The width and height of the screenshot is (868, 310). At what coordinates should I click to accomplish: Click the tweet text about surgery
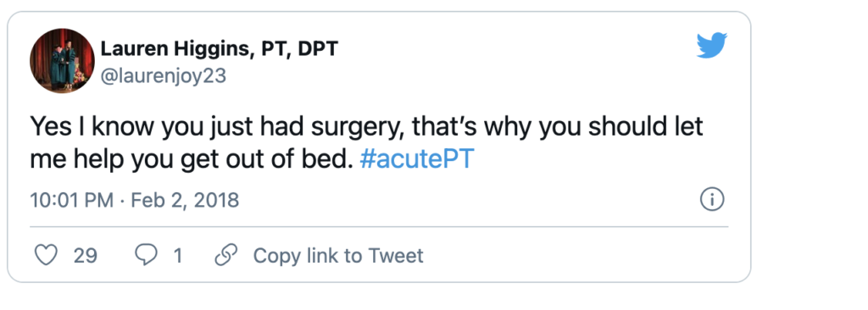(x=366, y=143)
